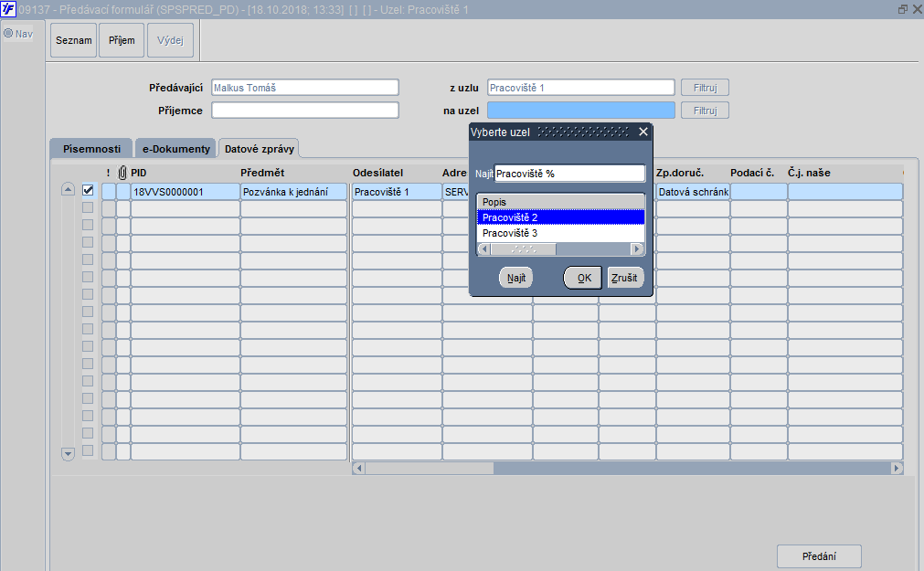
Task: Switch to the Písemnosti tab
Action: click(x=91, y=149)
